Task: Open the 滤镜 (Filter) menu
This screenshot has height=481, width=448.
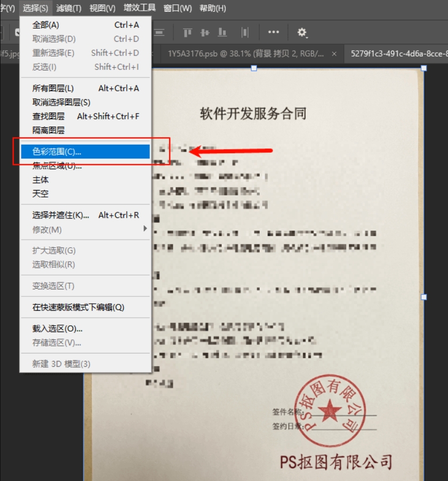Action: (x=68, y=8)
